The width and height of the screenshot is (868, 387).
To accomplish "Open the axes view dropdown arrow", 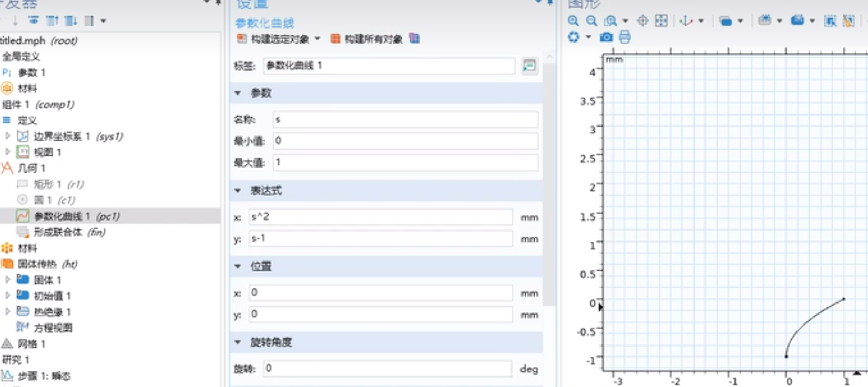I will click(x=701, y=21).
